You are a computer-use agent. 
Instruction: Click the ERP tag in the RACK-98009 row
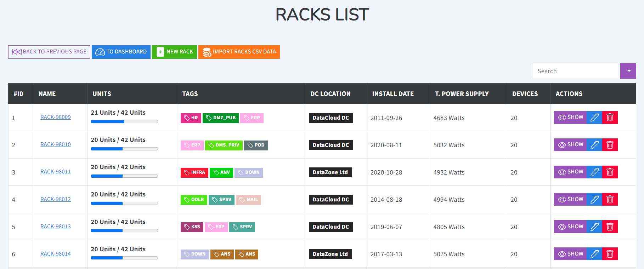tap(252, 118)
